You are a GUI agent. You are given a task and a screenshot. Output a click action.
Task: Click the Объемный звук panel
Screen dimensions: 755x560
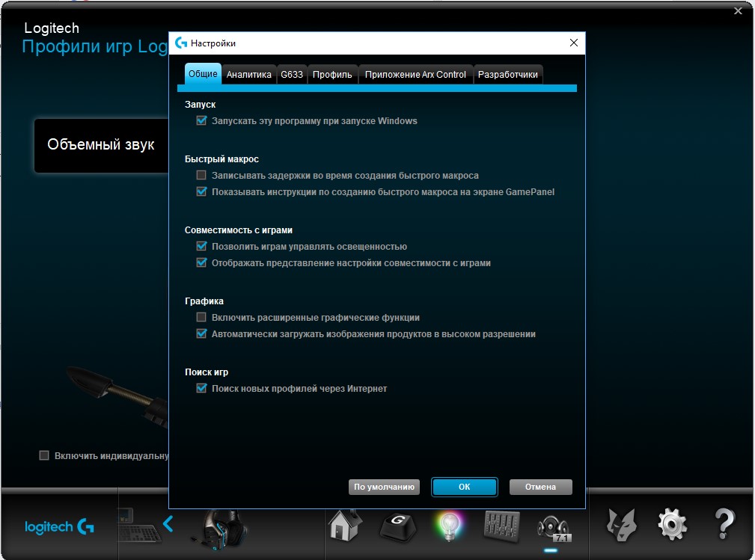(x=101, y=145)
